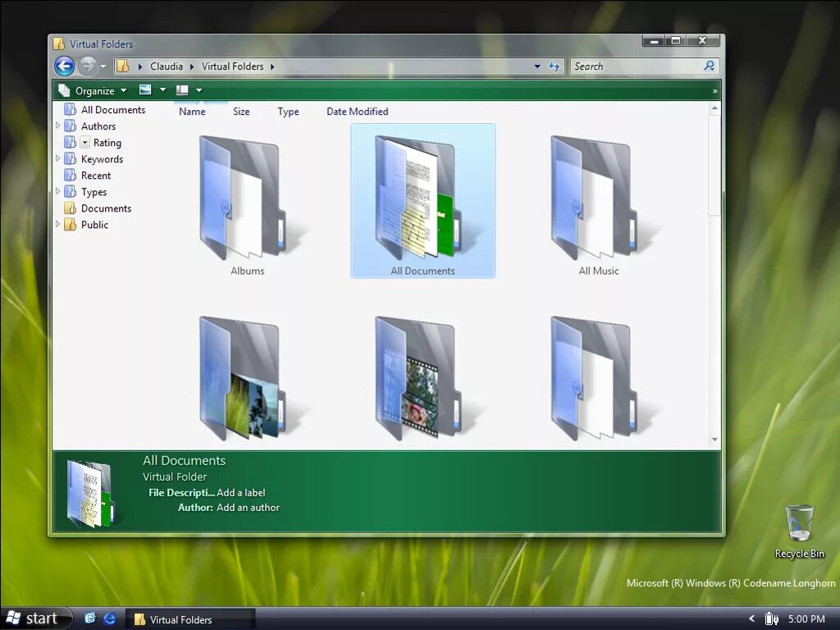This screenshot has width=840, height=630.
Task: Select Documents folder in the navigation tree
Action: tap(106, 208)
